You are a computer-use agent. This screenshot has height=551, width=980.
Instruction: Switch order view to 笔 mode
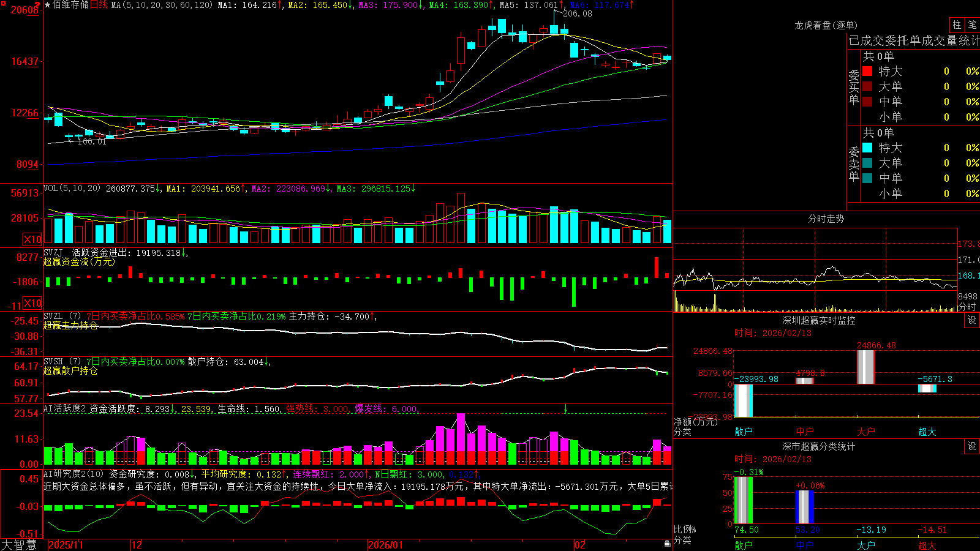coord(972,25)
